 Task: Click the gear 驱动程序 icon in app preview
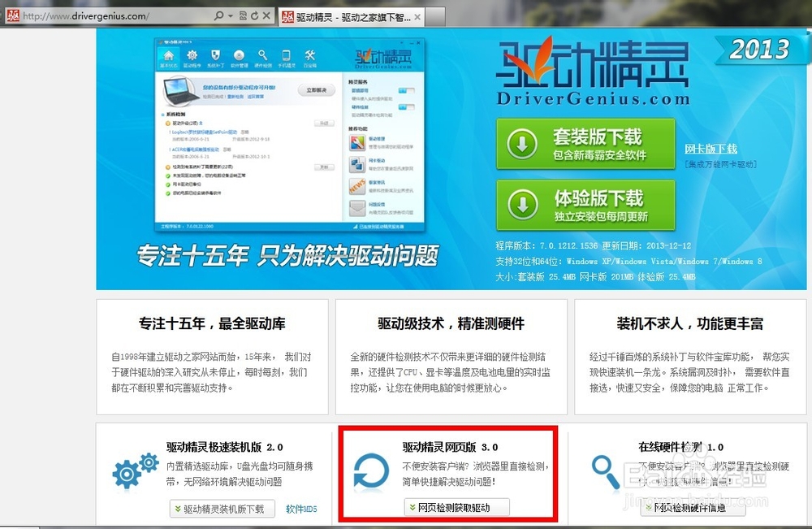click(x=192, y=55)
